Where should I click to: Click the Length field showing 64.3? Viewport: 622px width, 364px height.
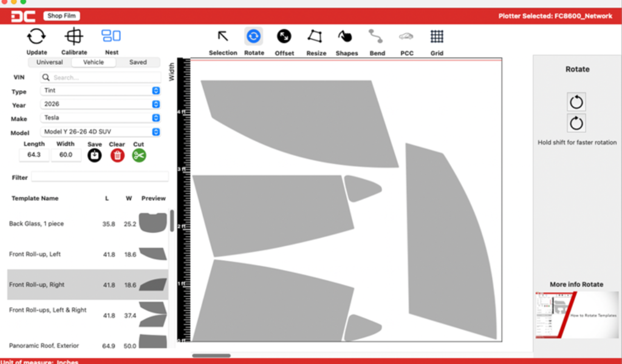[34, 155]
